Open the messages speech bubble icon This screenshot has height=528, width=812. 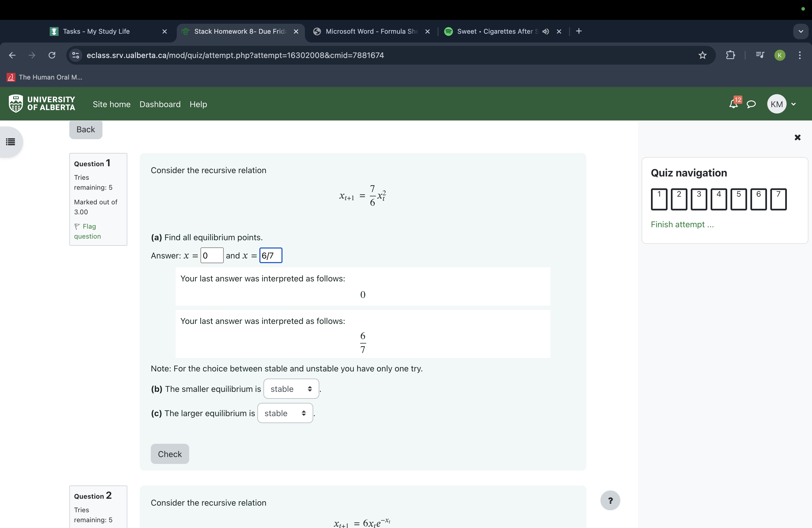click(x=751, y=104)
